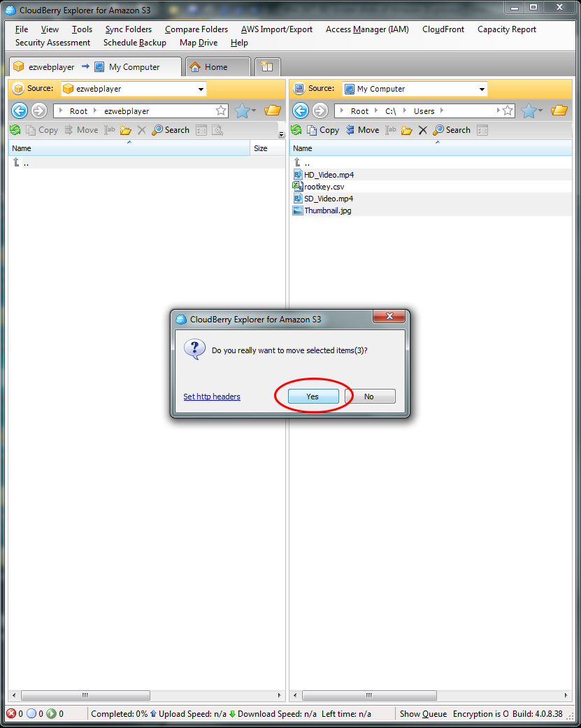Select Thumbnail.jpg in the file list
The height and width of the screenshot is (728, 581).
328,210
